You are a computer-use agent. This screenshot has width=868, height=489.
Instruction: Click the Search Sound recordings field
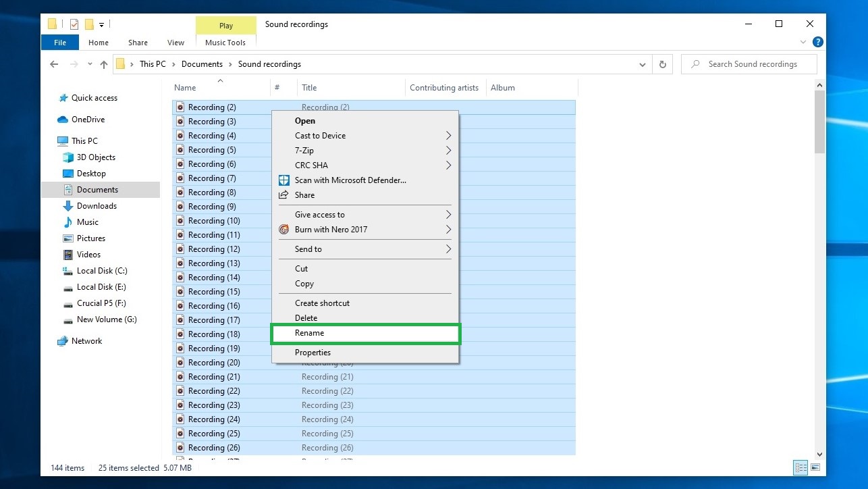click(749, 64)
